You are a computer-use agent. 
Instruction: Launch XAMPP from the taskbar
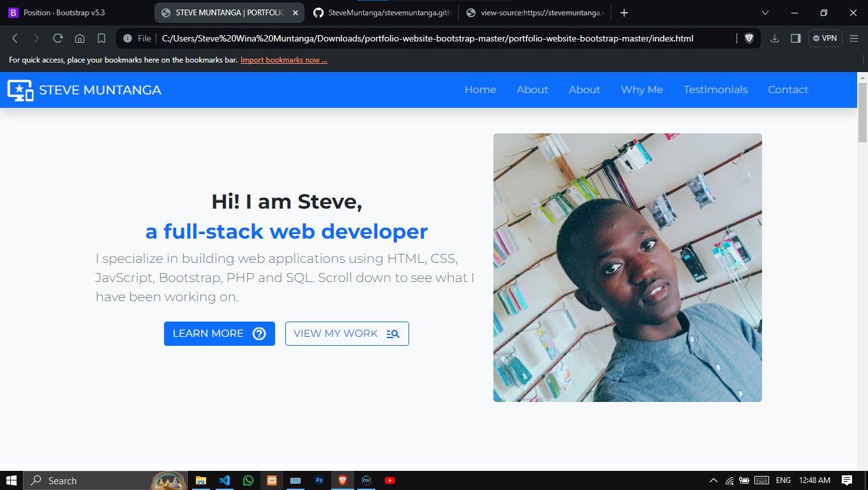pos(272,480)
